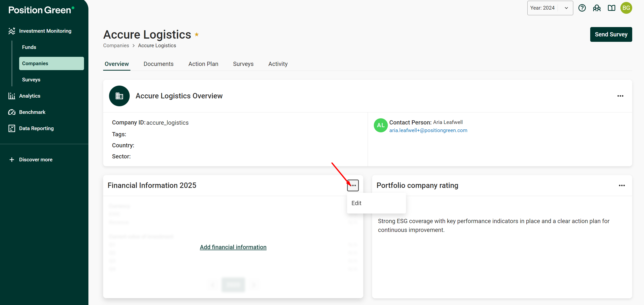Viewport: 644px width, 305px height.
Task: Click the Benchmark gauge icon
Action: (x=12, y=112)
